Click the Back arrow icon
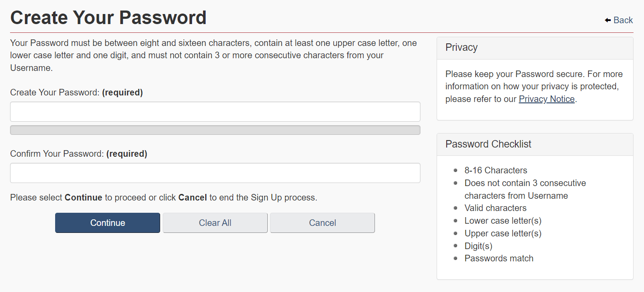The image size is (644, 292). [608, 20]
